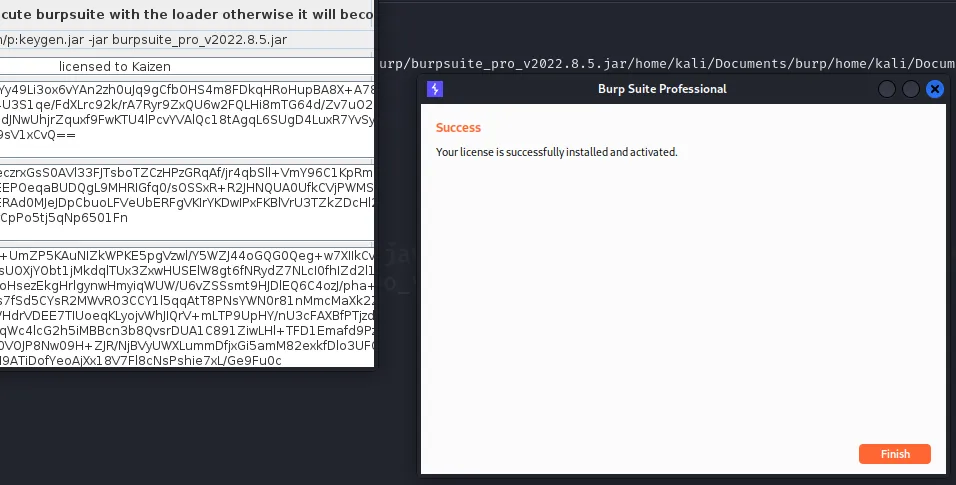
Task: Click the bold loader warning text at top
Action: pyautogui.click(x=187, y=14)
